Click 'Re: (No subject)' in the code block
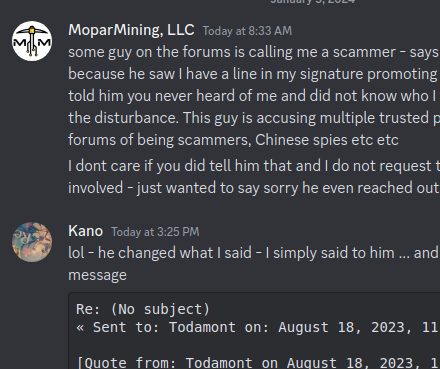Viewport: 440px width, 369px height. tap(143, 309)
